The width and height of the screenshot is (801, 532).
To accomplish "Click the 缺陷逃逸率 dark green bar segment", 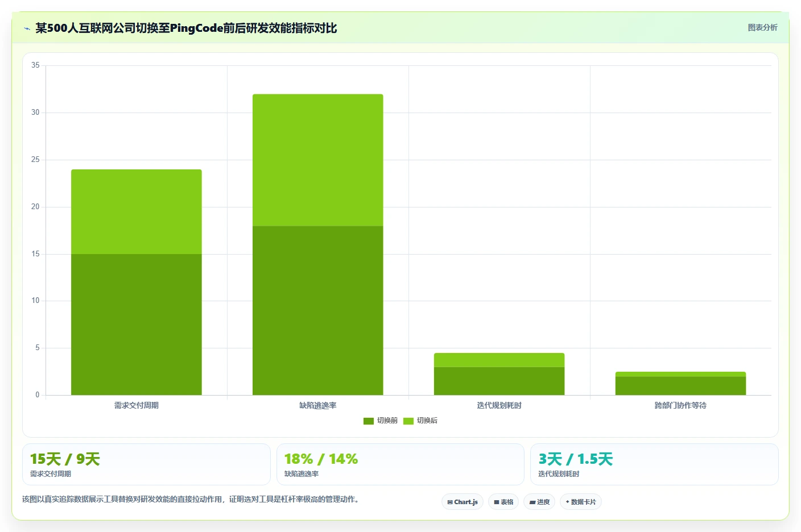I will point(318,310).
